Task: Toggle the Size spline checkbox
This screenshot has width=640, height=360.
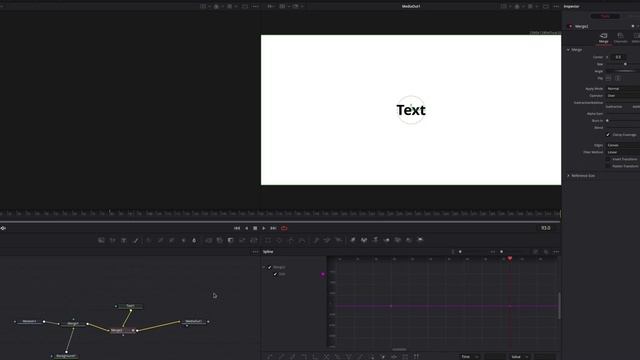Action: click(275, 274)
